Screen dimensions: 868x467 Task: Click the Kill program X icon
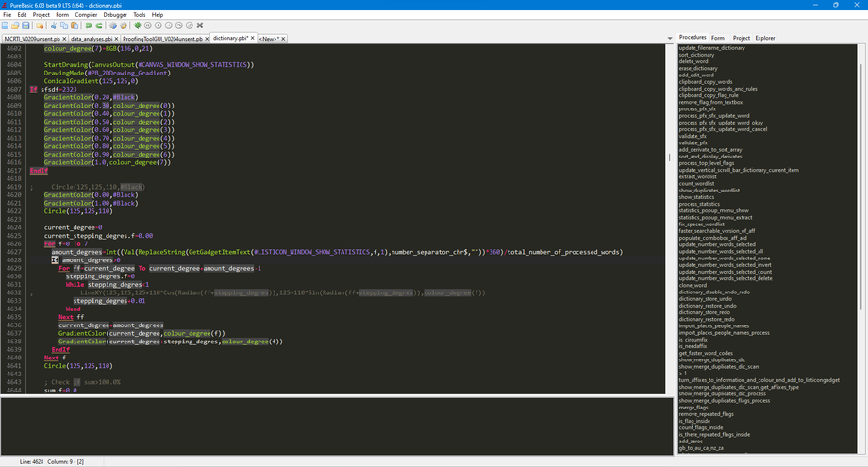point(200,25)
